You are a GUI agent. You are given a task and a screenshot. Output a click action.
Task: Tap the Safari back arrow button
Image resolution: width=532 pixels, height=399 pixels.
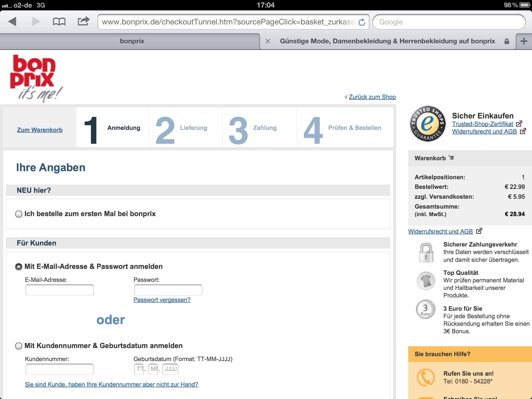(12, 22)
